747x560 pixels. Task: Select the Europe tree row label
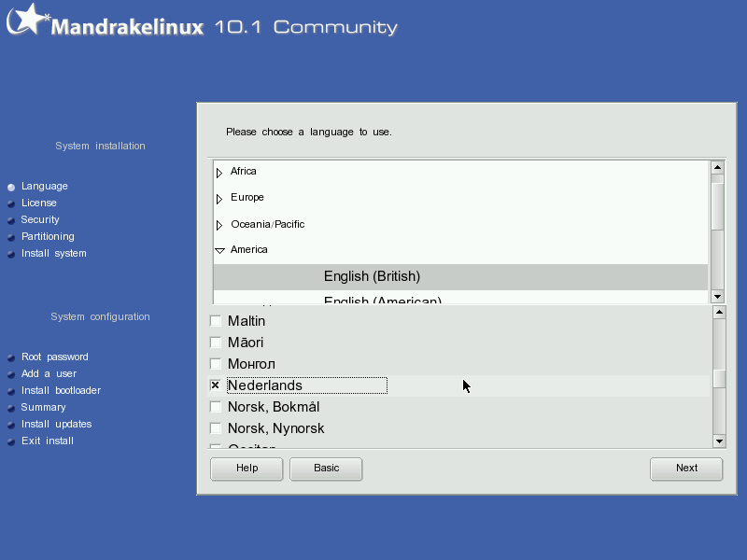[x=247, y=197]
